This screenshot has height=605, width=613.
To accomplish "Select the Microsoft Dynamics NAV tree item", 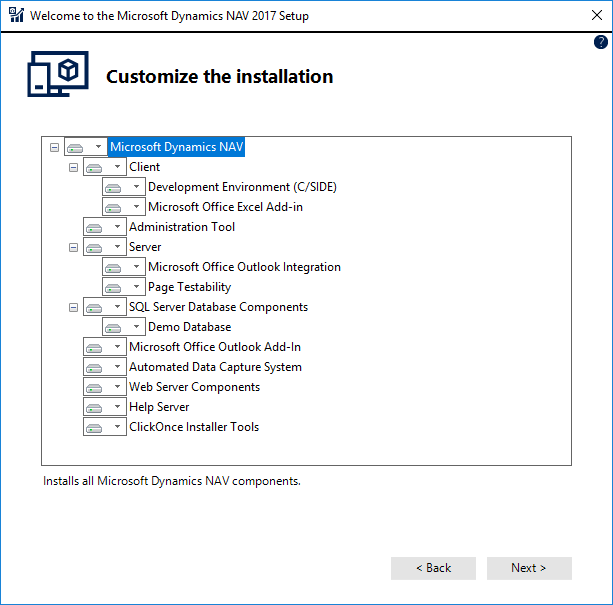I will 176,147.
